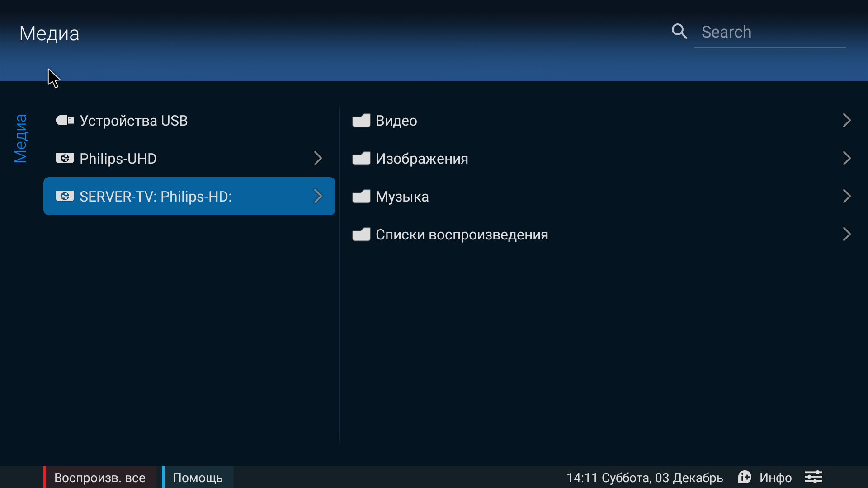The image size is (868, 488).
Task: Click the USB Devices icon
Action: [64, 120]
